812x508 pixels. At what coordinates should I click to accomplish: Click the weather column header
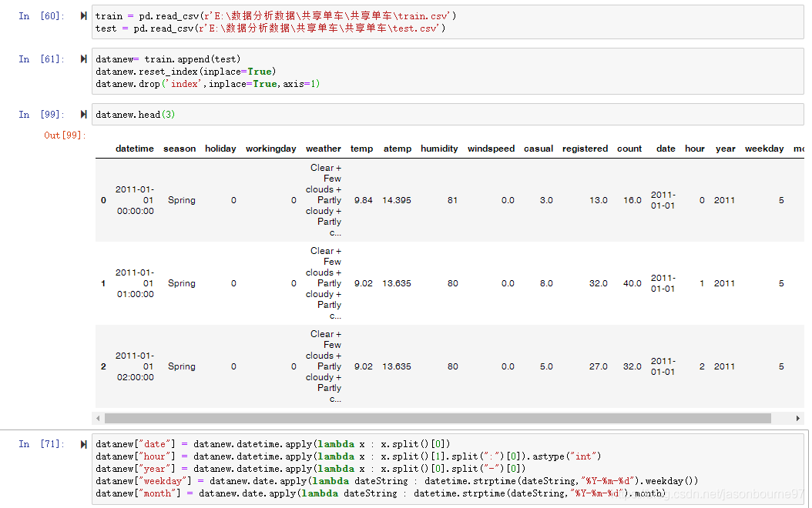point(323,149)
